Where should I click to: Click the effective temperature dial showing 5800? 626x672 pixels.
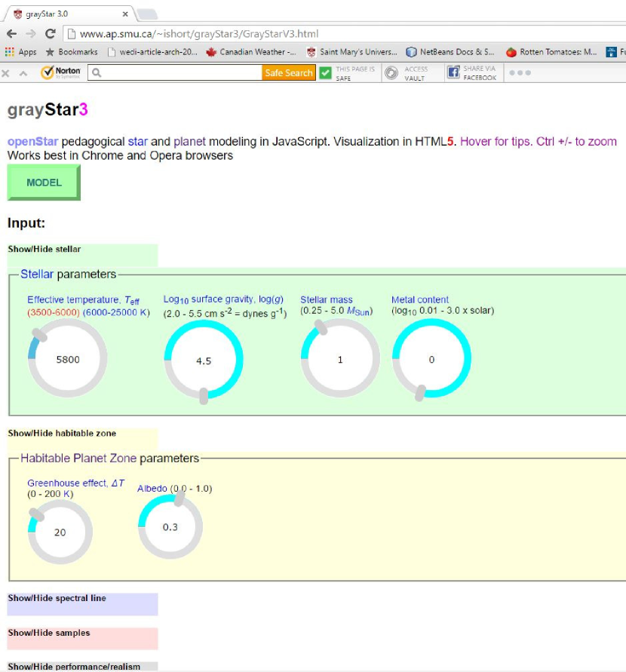click(x=67, y=359)
